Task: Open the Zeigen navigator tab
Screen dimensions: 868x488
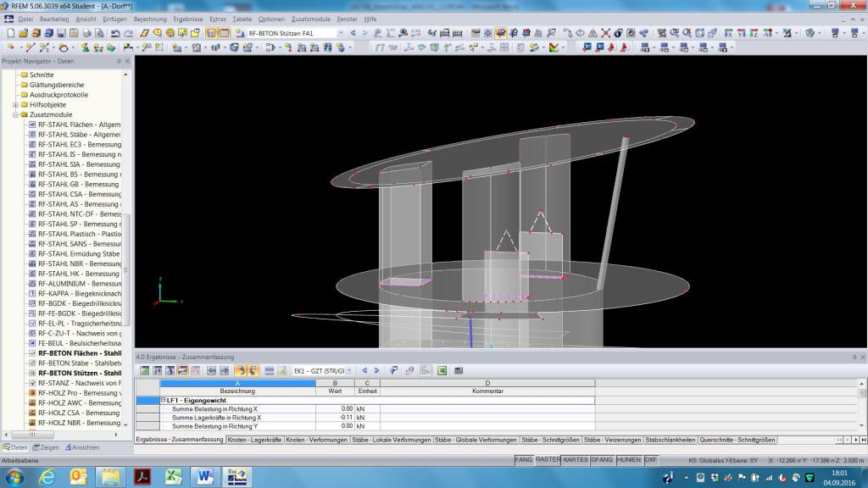Action: pyautogui.click(x=46, y=447)
